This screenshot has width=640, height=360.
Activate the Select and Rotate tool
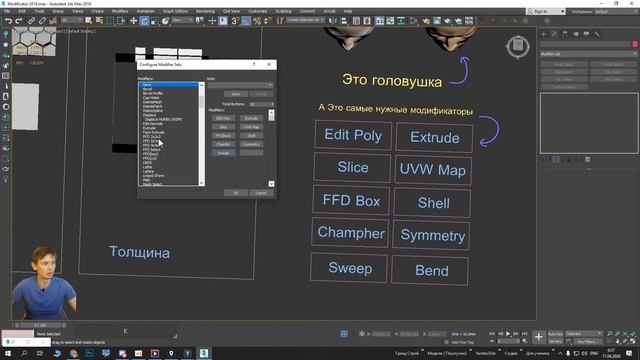coord(144,21)
